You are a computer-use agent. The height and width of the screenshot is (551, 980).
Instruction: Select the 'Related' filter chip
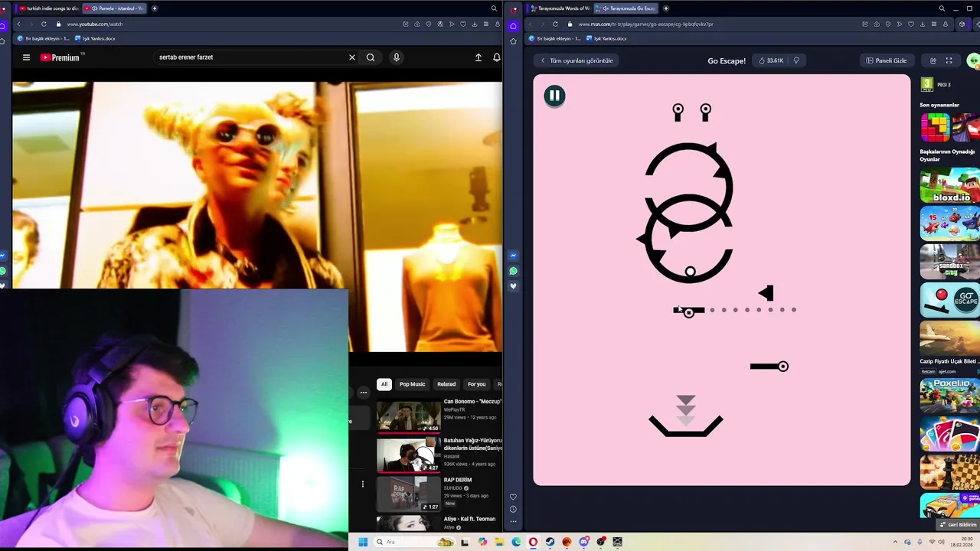[446, 384]
